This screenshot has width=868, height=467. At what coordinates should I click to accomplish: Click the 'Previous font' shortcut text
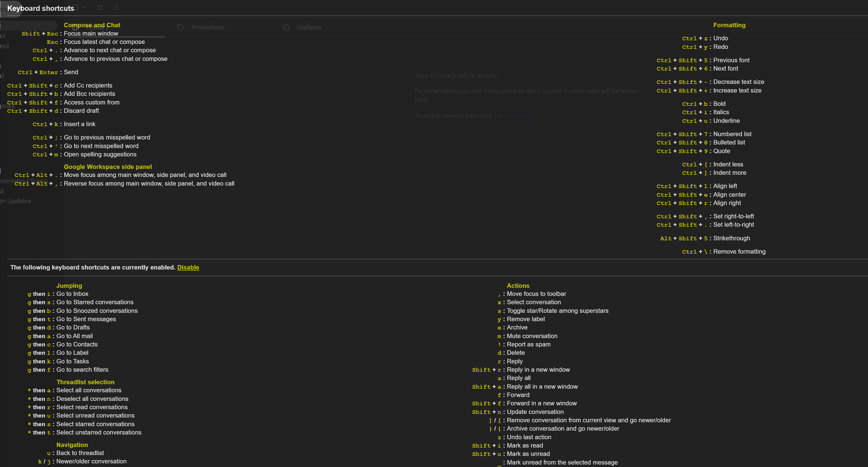point(731,60)
